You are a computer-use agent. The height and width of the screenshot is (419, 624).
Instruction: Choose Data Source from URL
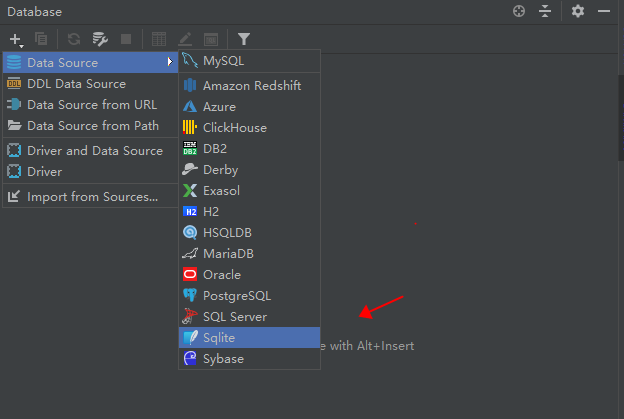pyautogui.click(x=91, y=104)
